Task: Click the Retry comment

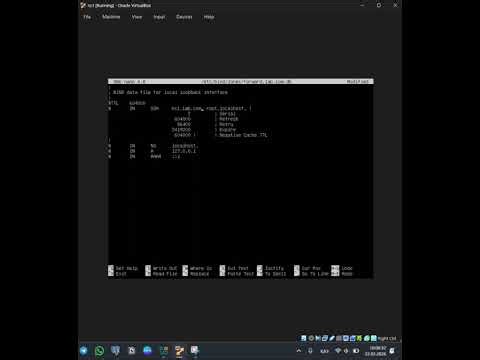Action: [x=224, y=124]
